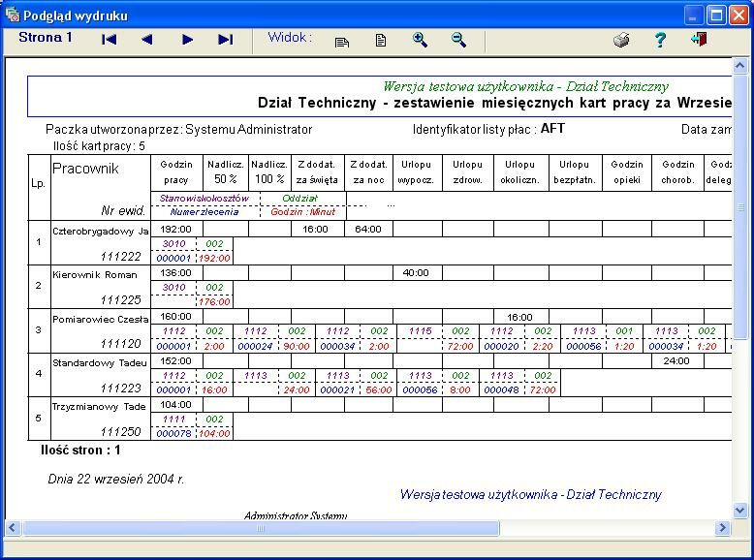Image resolution: width=754 pixels, height=560 pixels.
Task: Click registration number 111225
Action: pyautogui.click(x=121, y=300)
